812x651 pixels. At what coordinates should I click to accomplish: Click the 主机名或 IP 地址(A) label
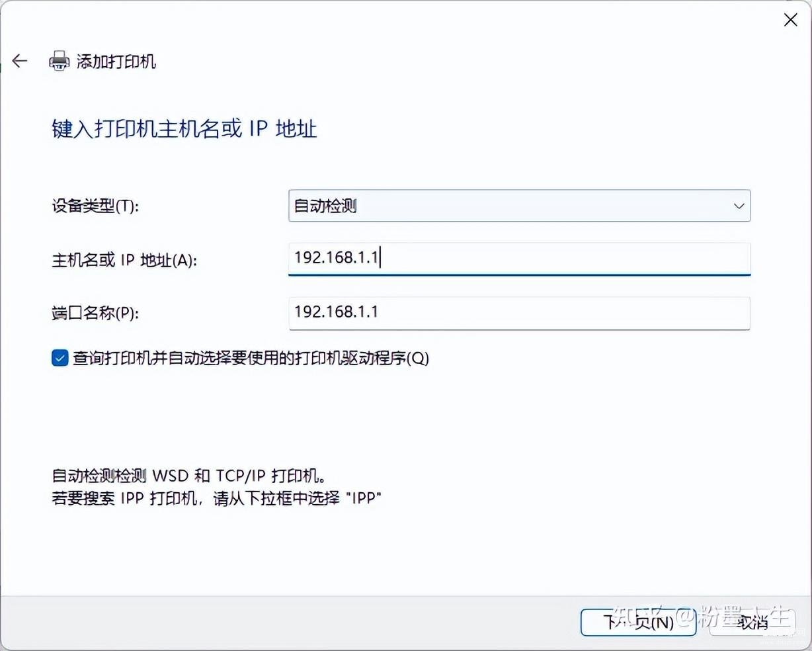click(x=124, y=260)
